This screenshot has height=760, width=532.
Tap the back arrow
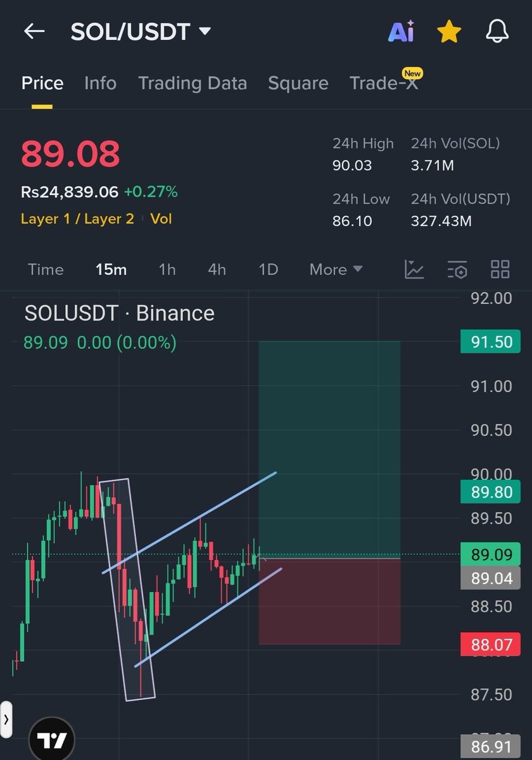coord(34,32)
